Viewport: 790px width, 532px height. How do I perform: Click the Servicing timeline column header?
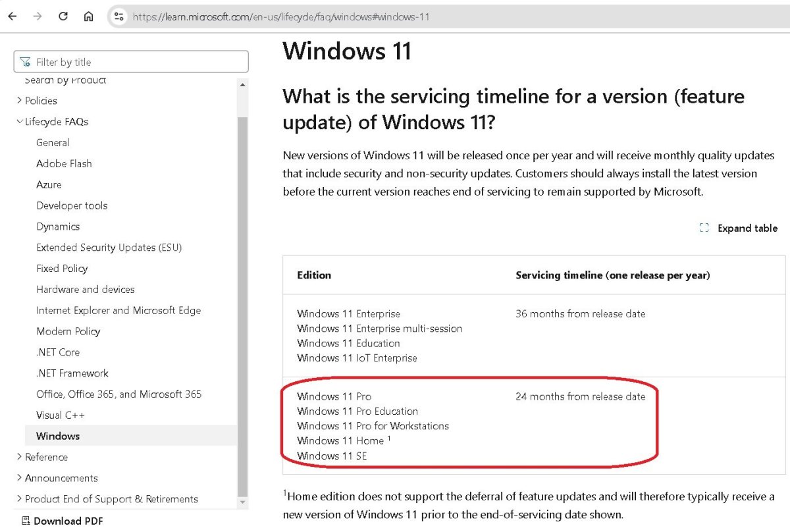613,275
